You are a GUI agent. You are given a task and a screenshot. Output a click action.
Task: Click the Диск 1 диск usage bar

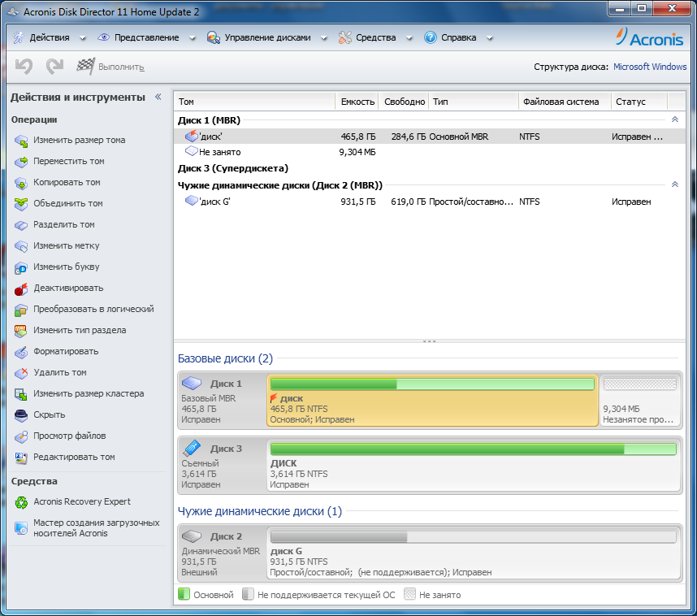coord(432,384)
